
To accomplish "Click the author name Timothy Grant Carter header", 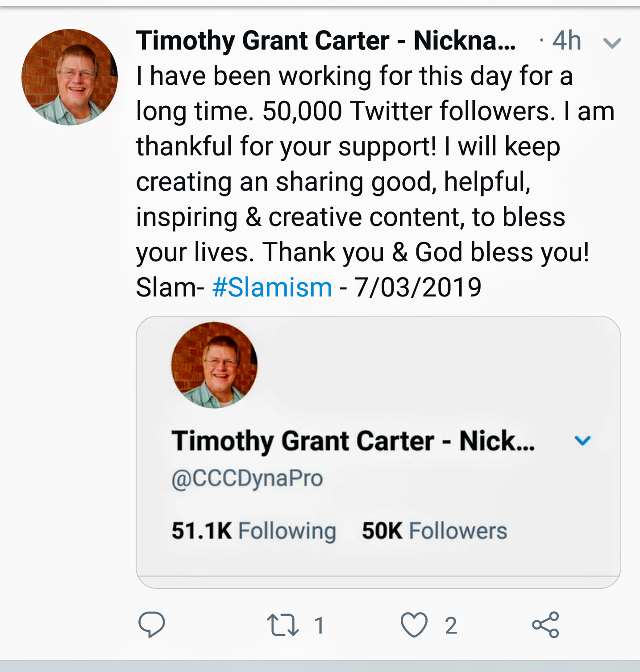I will [x=326, y=41].
